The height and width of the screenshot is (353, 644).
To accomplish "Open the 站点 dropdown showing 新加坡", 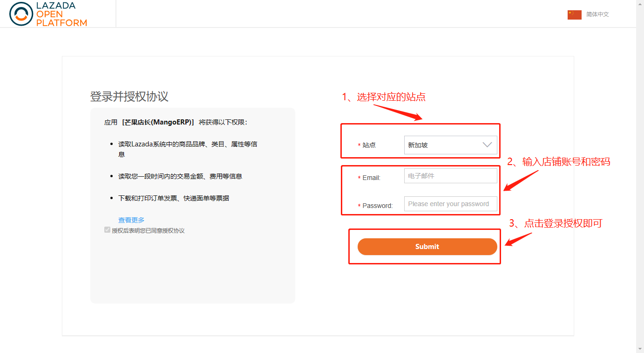I will (450, 145).
